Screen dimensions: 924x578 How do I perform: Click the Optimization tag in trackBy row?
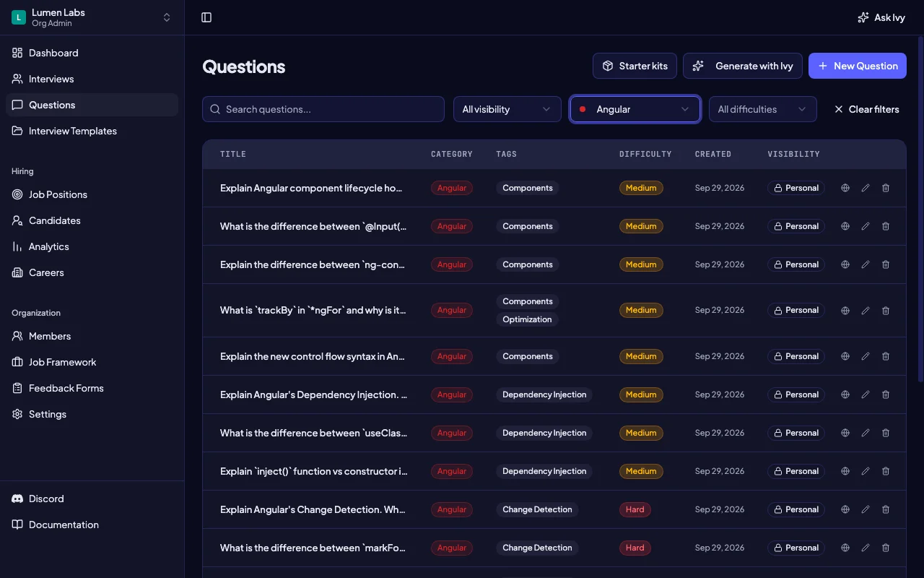(x=527, y=319)
